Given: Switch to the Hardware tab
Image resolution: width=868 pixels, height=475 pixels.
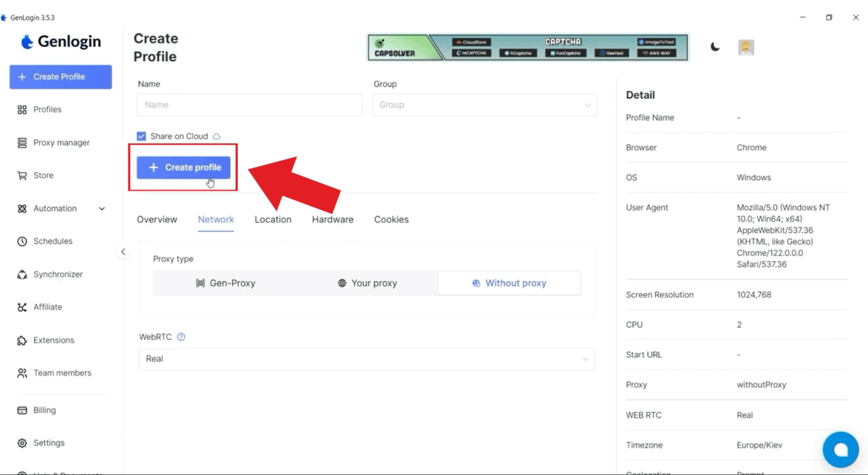Looking at the screenshot, I should pyautogui.click(x=333, y=220).
